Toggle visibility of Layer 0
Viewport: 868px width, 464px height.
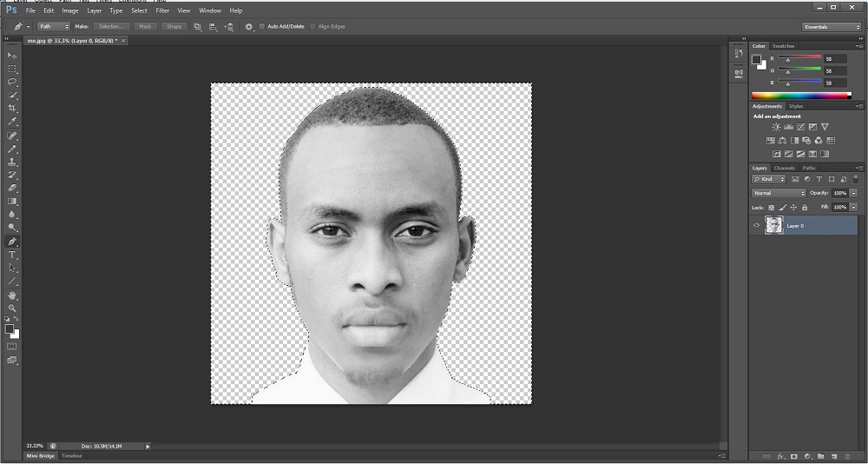click(757, 226)
